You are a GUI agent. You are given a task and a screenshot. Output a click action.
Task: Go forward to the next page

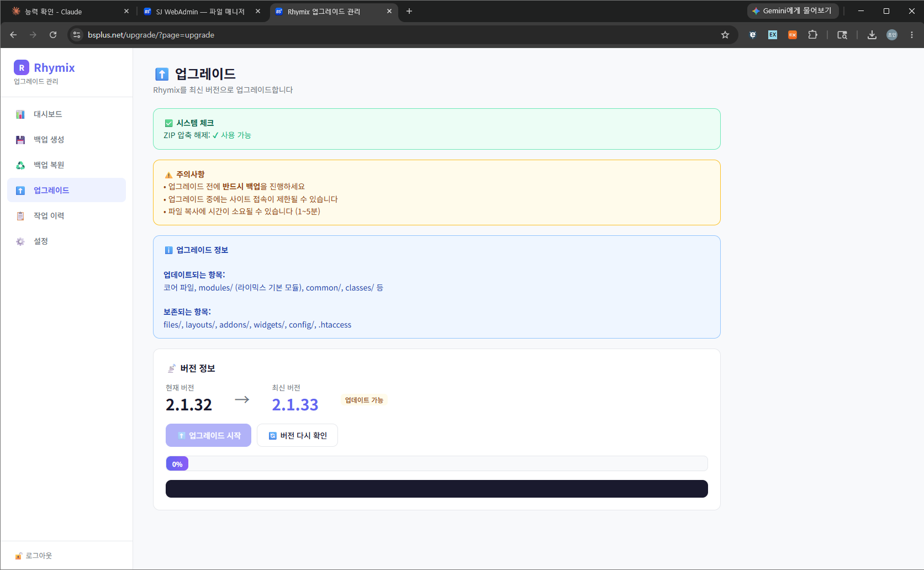coord(33,35)
